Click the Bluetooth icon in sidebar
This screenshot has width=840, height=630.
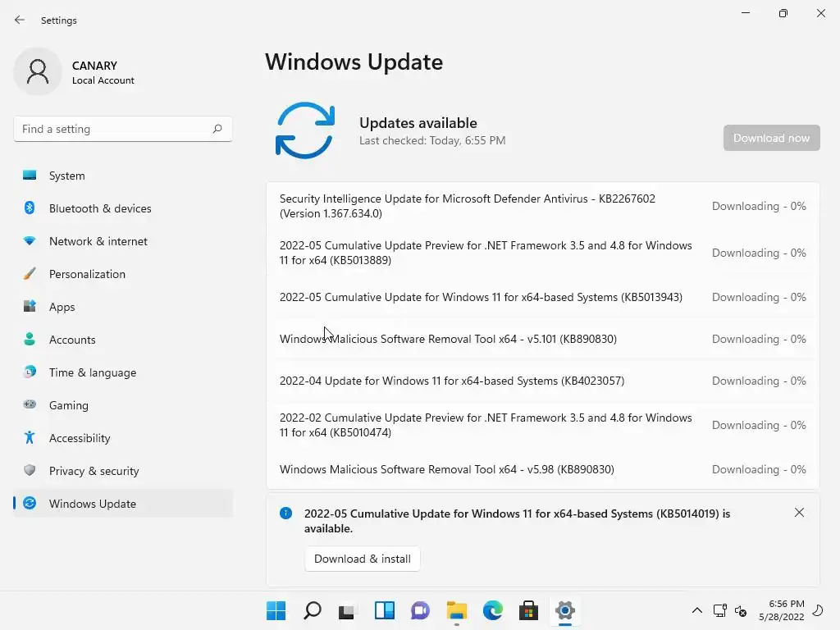pyautogui.click(x=30, y=208)
